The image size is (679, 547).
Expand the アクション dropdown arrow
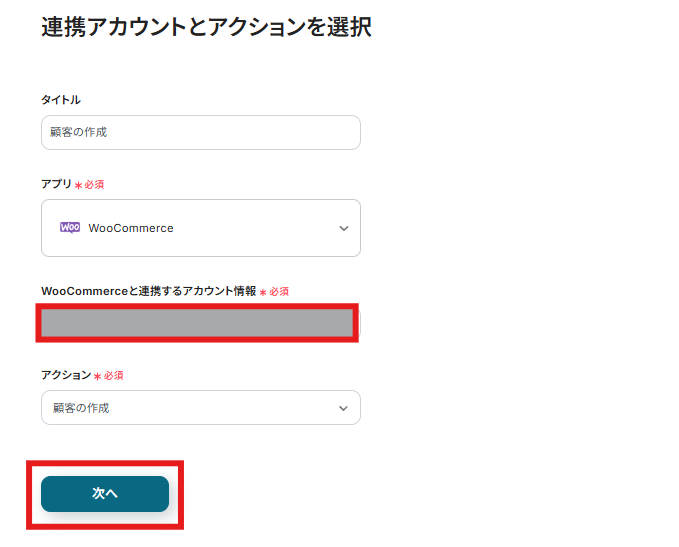tap(344, 408)
